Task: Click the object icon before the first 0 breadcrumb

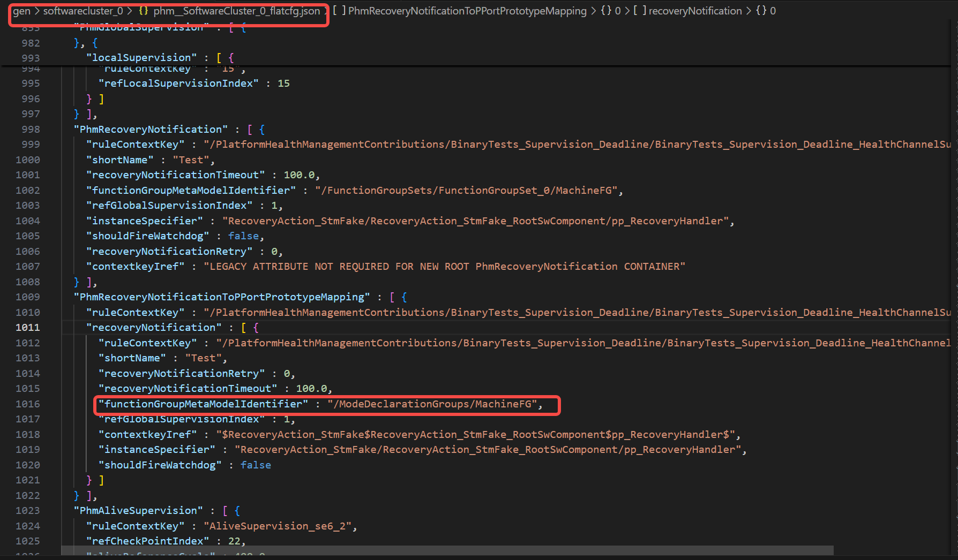Action: 606,11
